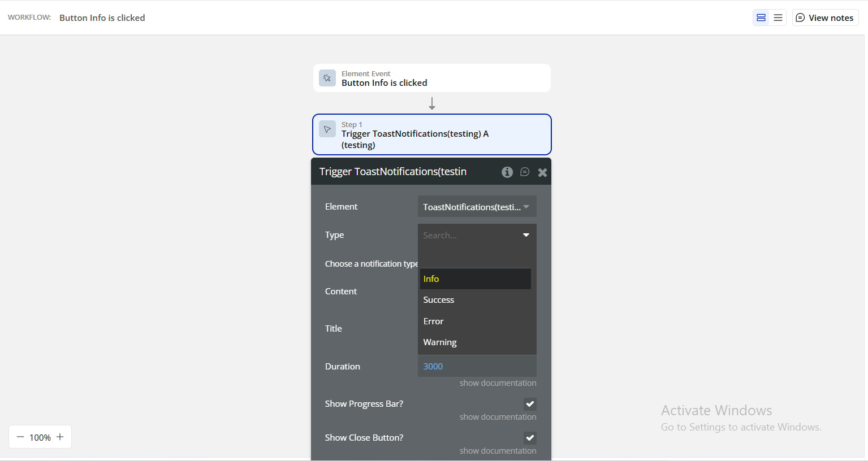Viewport: 868px width, 461px height.
Task: Select Success from the Type list
Action: tap(475, 300)
